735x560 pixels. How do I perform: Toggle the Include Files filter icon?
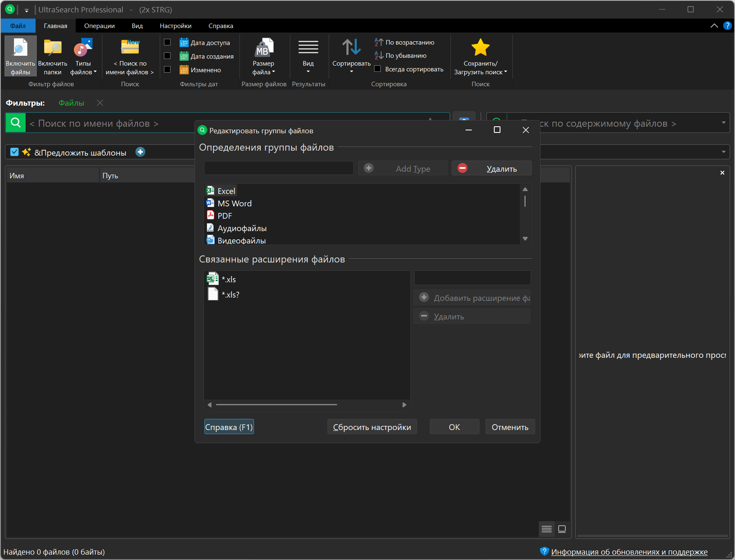[x=20, y=48]
